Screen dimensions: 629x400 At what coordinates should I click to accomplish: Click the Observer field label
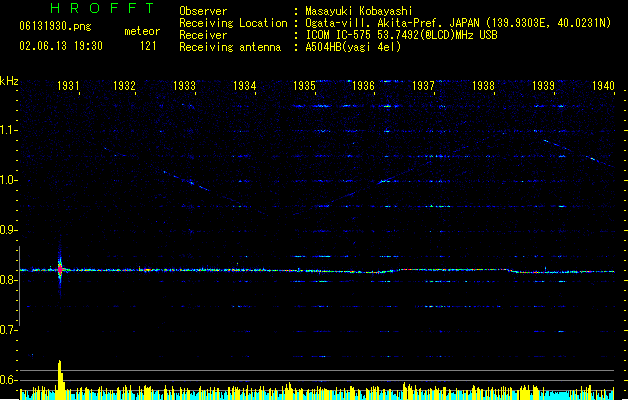pyautogui.click(x=203, y=11)
